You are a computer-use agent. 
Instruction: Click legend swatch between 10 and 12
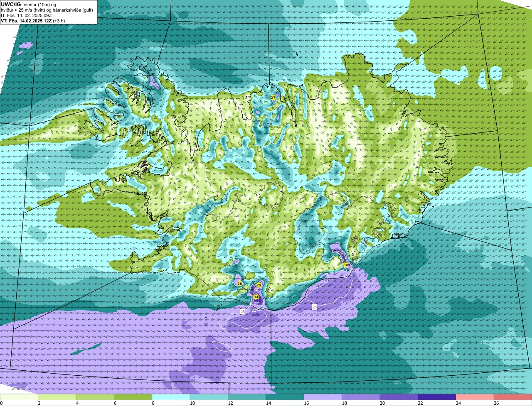(209, 397)
